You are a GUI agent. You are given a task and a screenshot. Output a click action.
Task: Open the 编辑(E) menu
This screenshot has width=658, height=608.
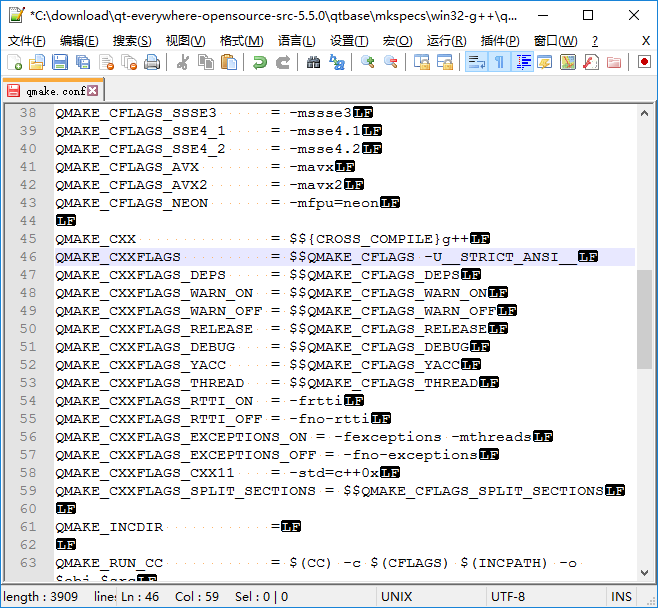point(79,41)
